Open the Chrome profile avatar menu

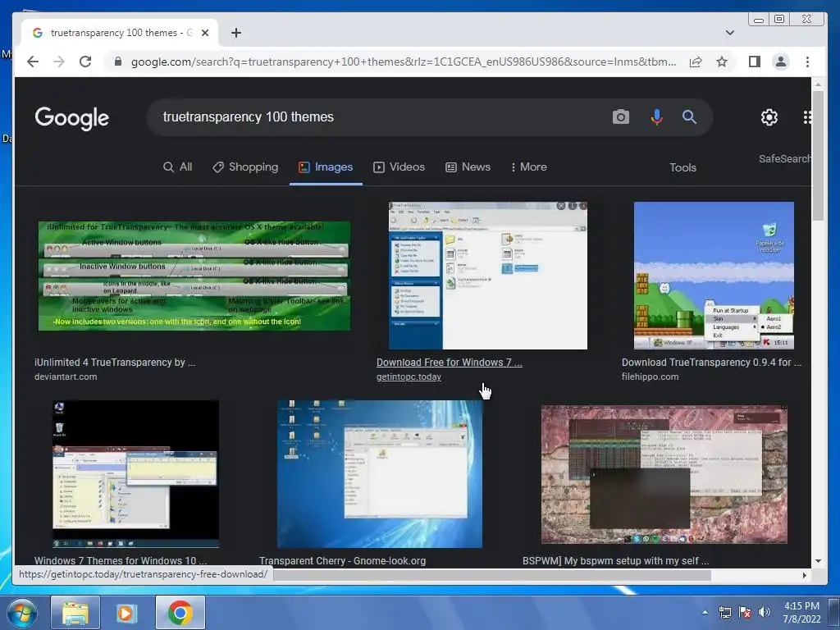pyautogui.click(x=781, y=62)
